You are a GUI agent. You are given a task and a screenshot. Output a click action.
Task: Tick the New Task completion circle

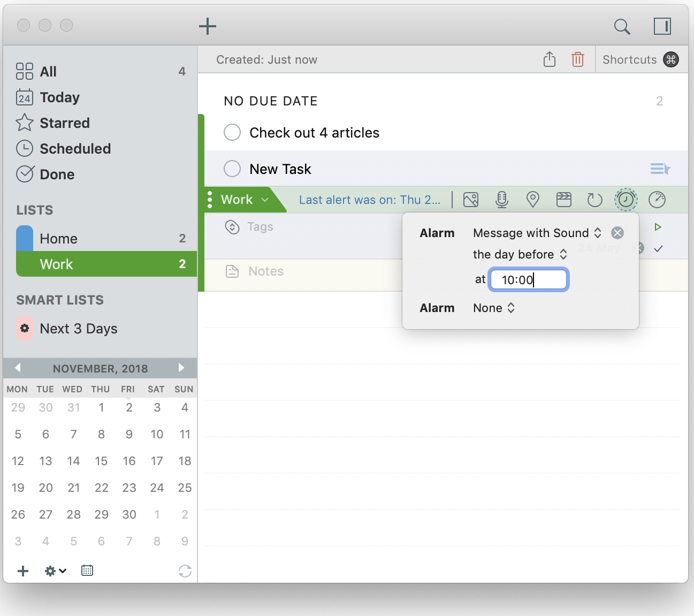pyautogui.click(x=232, y=169)
